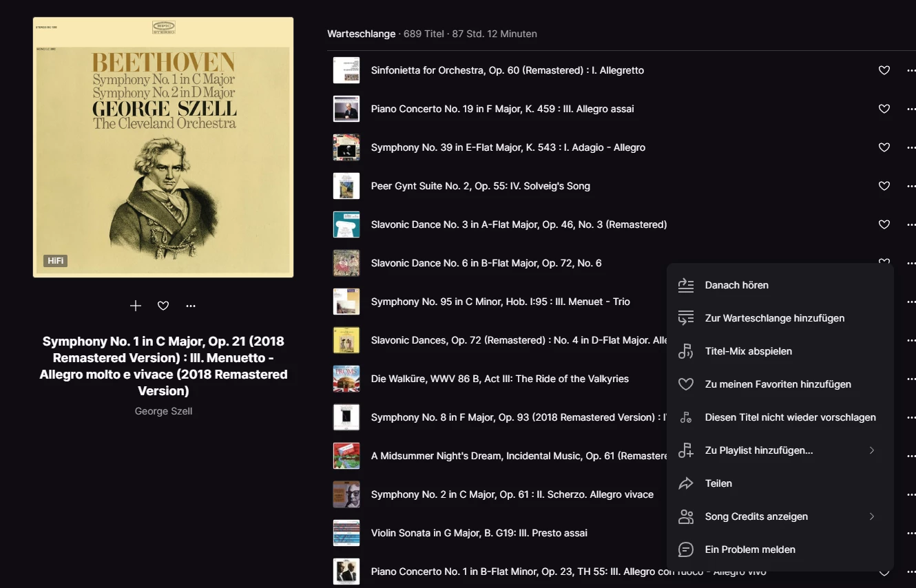Open options for Die Walküre row
The width and height of the screenshot is (916, 588).
pos(911,379)
